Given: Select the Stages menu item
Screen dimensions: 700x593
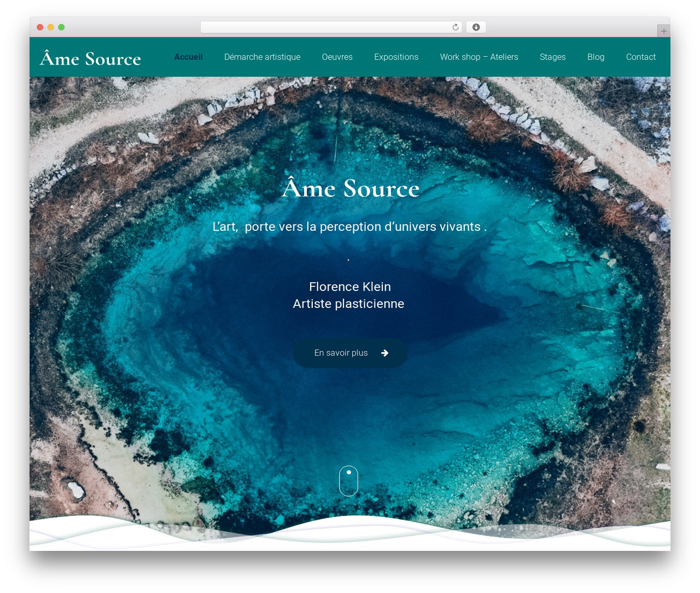Looking at the screenshot, I should (552, 57).
